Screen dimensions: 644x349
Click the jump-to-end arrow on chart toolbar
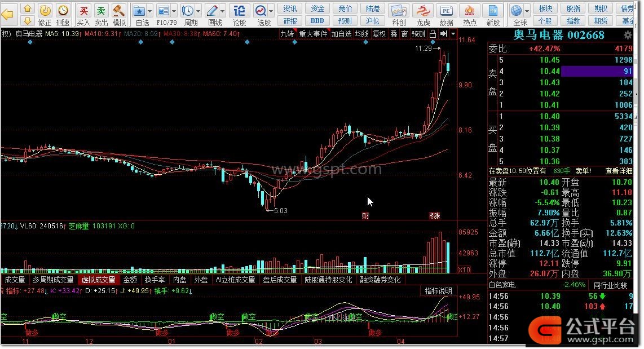pos(444,34)
